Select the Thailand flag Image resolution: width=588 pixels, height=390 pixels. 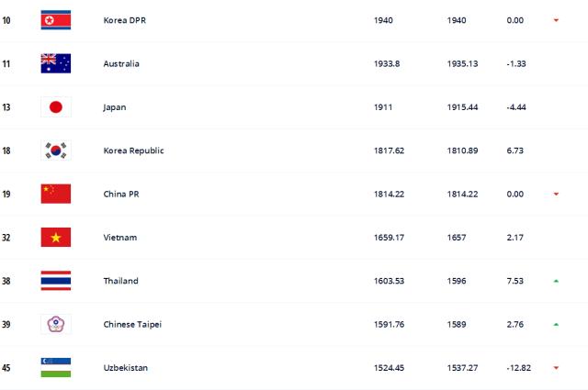point(55,281)
